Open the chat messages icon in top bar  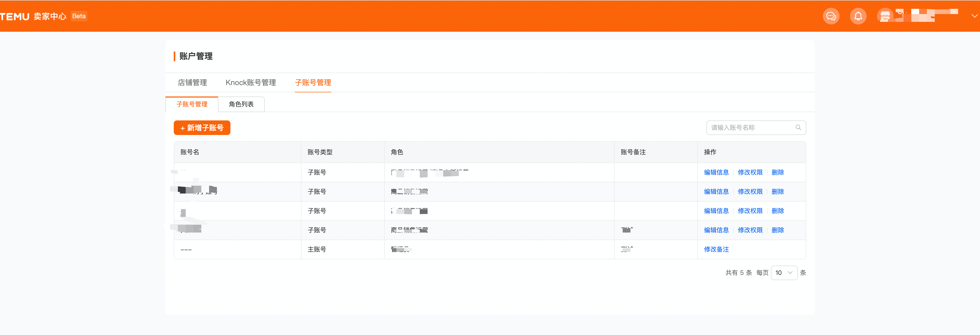tap(831, 16)
